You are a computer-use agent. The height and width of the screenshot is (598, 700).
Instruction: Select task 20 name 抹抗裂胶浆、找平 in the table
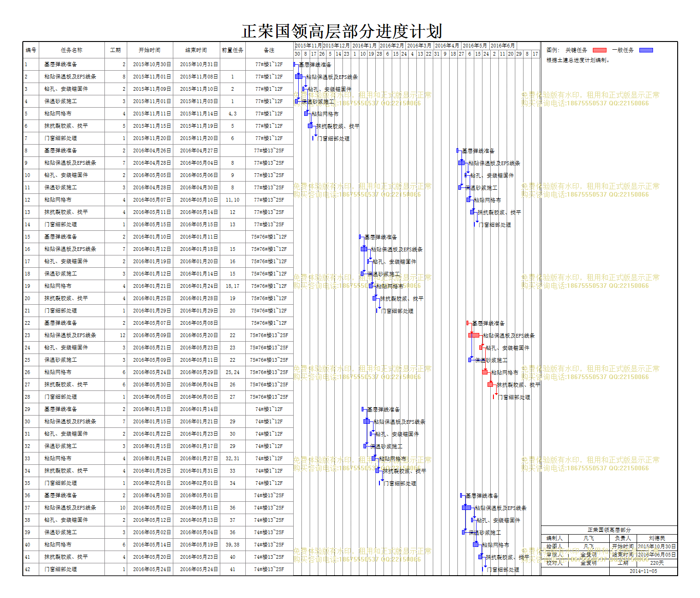tap(66, 298)
